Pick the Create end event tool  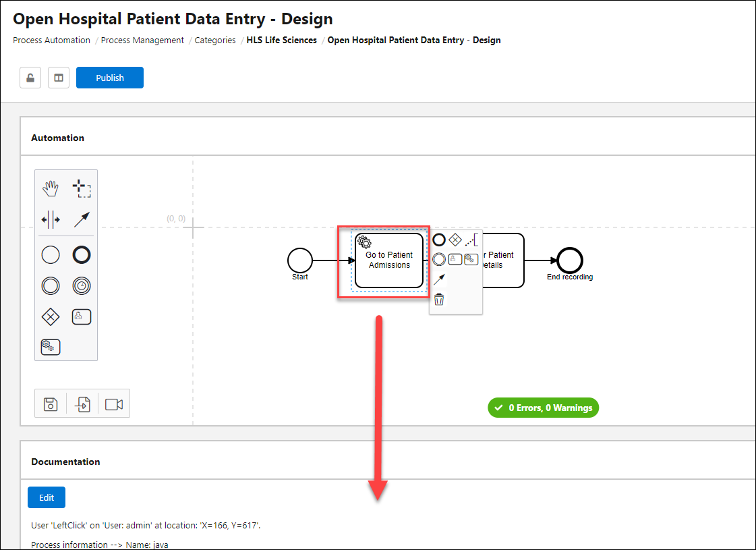pos(81,254)
